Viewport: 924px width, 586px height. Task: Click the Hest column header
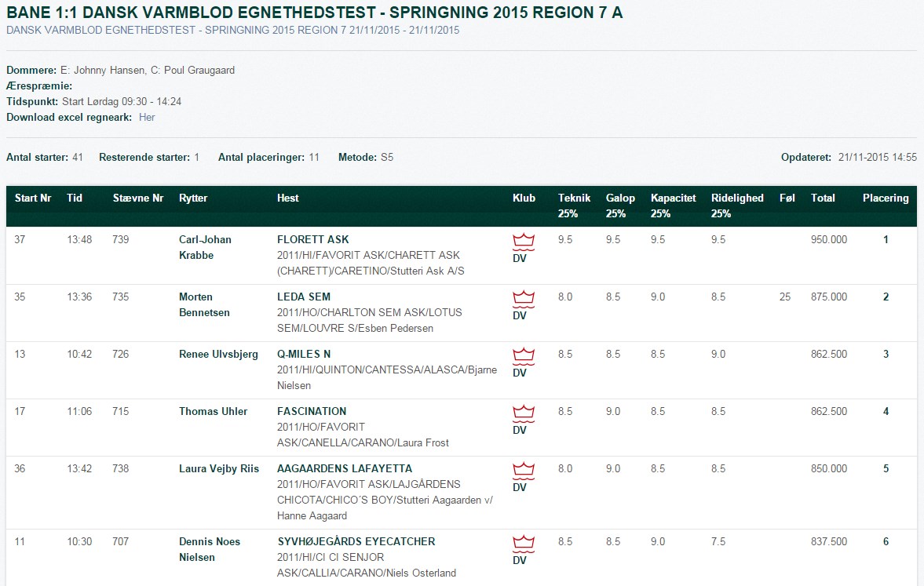pos(287,198)
